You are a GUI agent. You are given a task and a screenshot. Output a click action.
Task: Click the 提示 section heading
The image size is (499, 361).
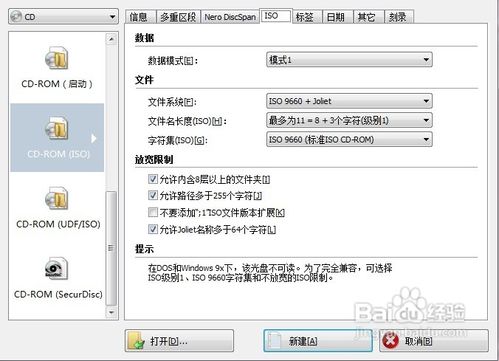point(144,249)
